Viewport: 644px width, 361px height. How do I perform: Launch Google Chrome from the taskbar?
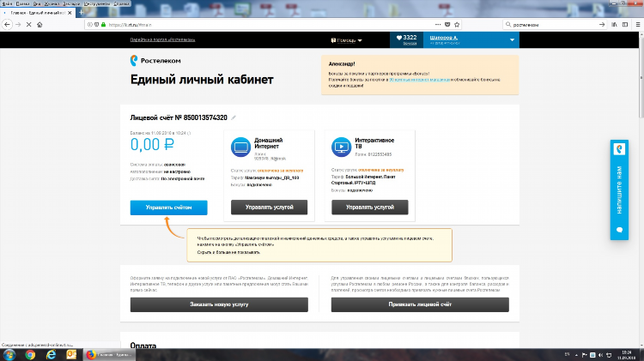coord(30,355)
